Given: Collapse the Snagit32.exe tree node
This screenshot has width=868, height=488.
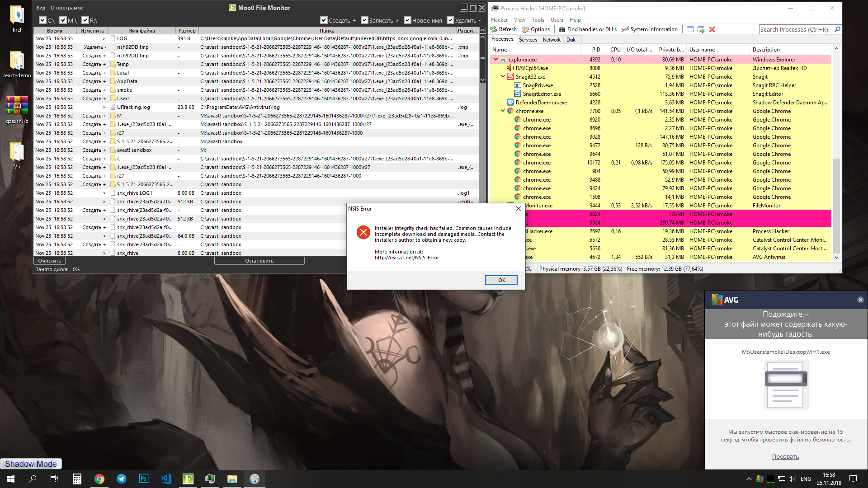Looking at the screenshot, I should [503, 76].
